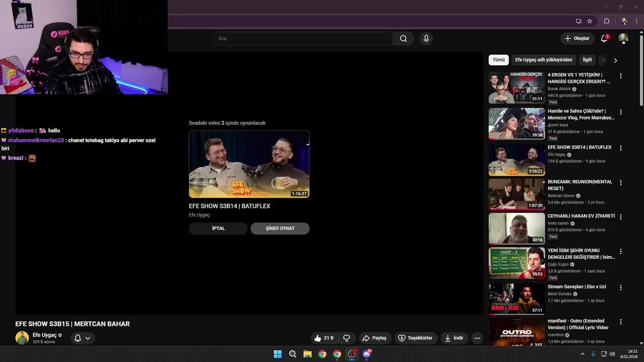The height and width of the screenshot is (362, 644).
Task: Open options for manifest Outro video
Action: [621, 322]
